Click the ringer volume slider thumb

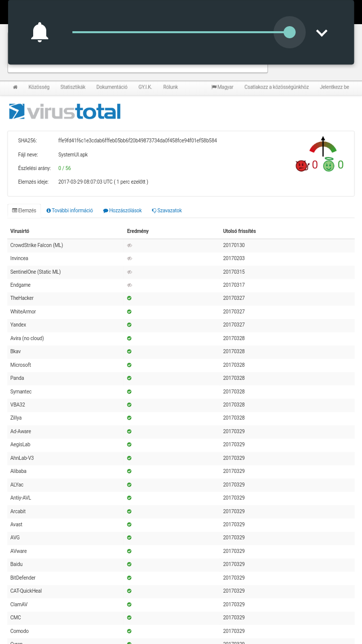click(x=290, y=32)
